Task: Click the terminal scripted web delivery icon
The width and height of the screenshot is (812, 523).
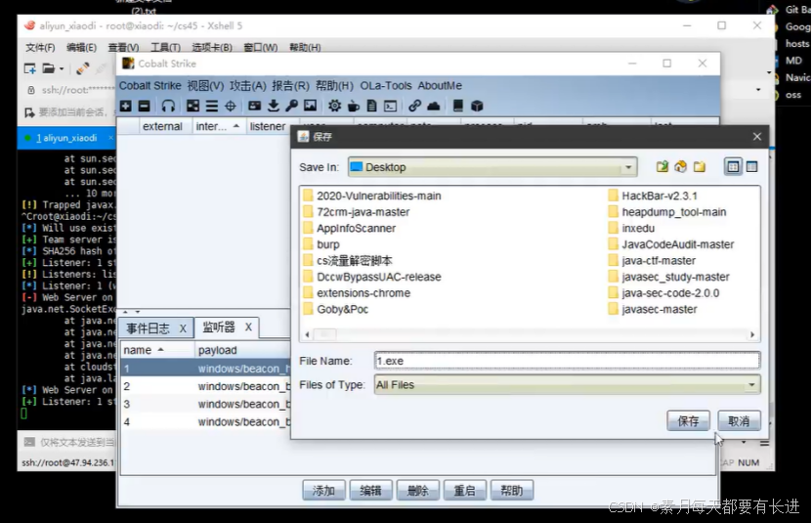Action: click(x=391, y=107)
